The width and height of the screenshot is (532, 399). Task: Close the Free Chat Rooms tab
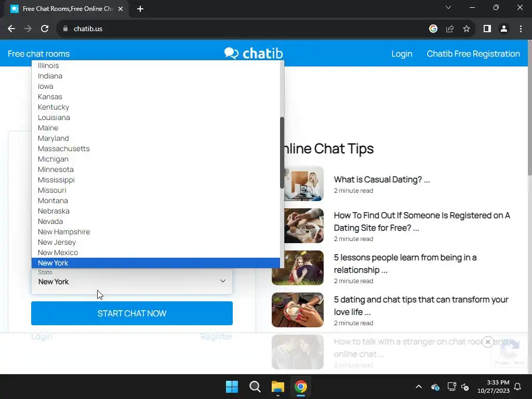coord(121,9)
